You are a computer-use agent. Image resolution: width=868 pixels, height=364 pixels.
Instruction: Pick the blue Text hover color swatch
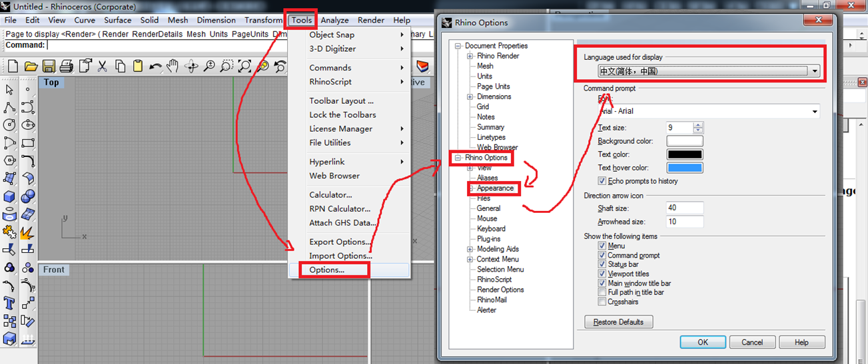685,168
